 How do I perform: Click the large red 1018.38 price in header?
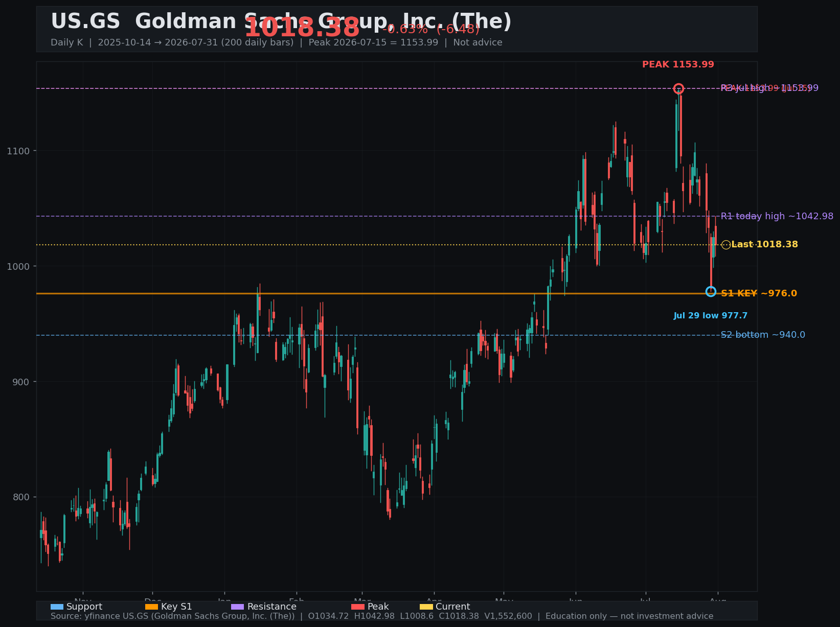coord(302,27)
